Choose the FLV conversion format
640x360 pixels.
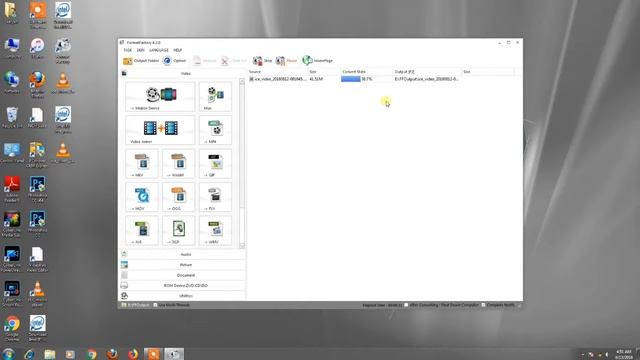pos(215,197)
